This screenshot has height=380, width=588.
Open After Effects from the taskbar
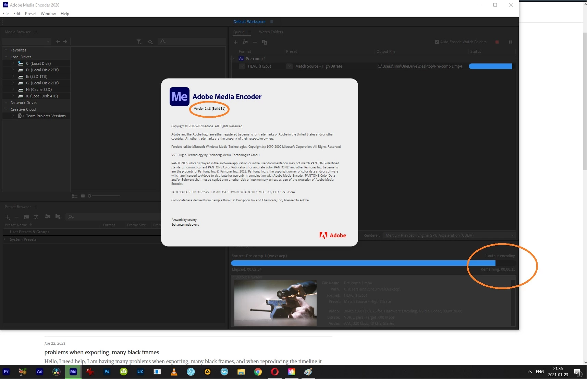[x=40, y=372]
